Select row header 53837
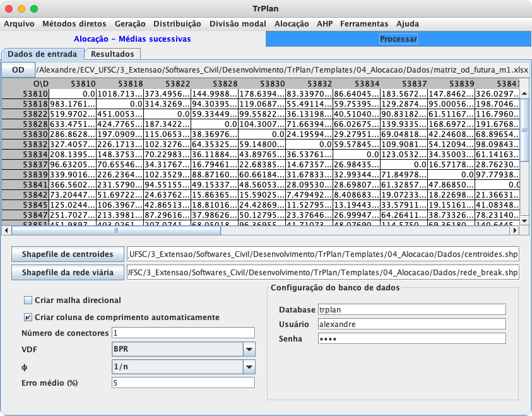532x416 pixels. click(x=25, y=165)
